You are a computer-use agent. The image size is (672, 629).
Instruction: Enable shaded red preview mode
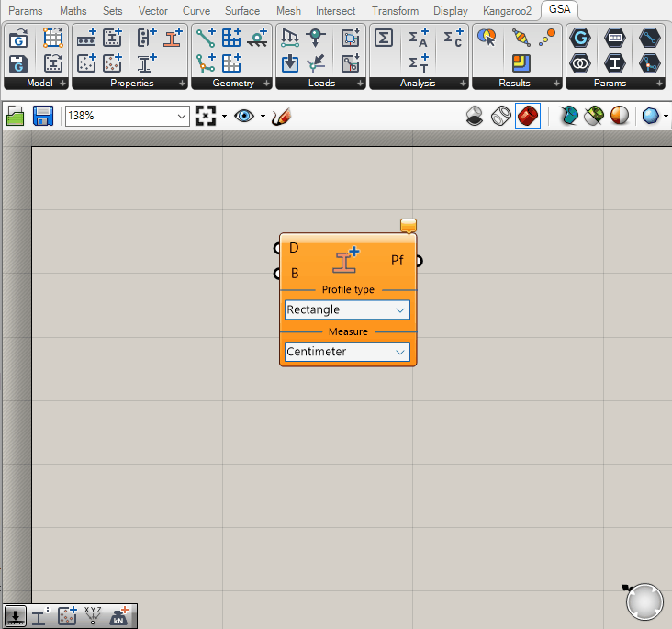click(527, 117)
